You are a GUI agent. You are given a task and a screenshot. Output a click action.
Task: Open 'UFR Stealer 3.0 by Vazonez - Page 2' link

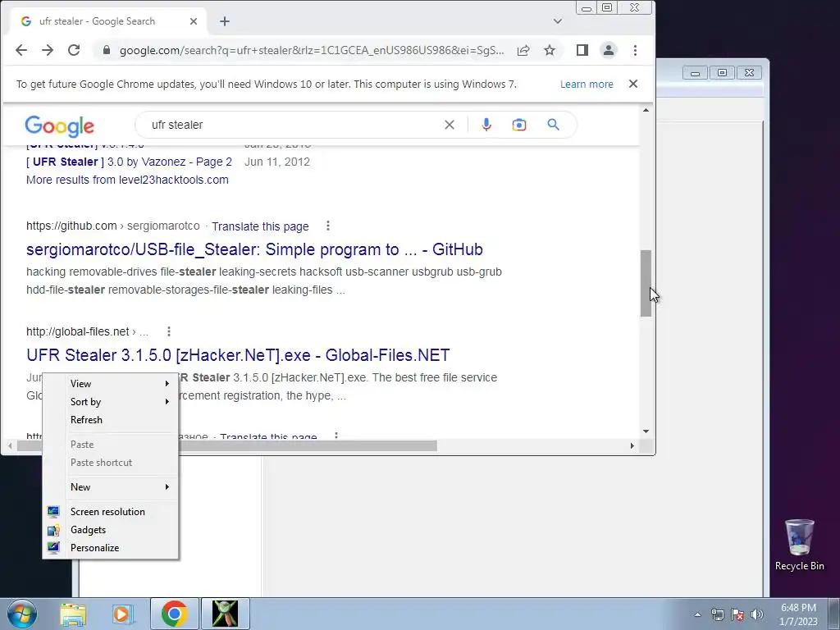tap(129, 162)
